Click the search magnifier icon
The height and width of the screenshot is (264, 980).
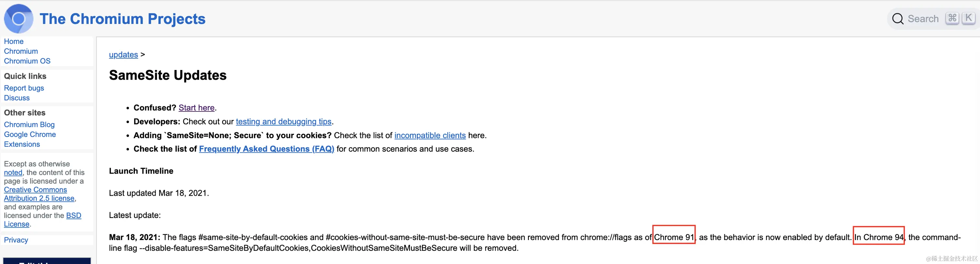point(897,19)
